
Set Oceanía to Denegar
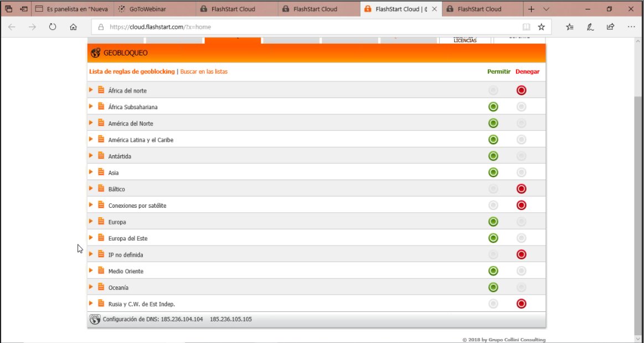[x=521, y=288]
